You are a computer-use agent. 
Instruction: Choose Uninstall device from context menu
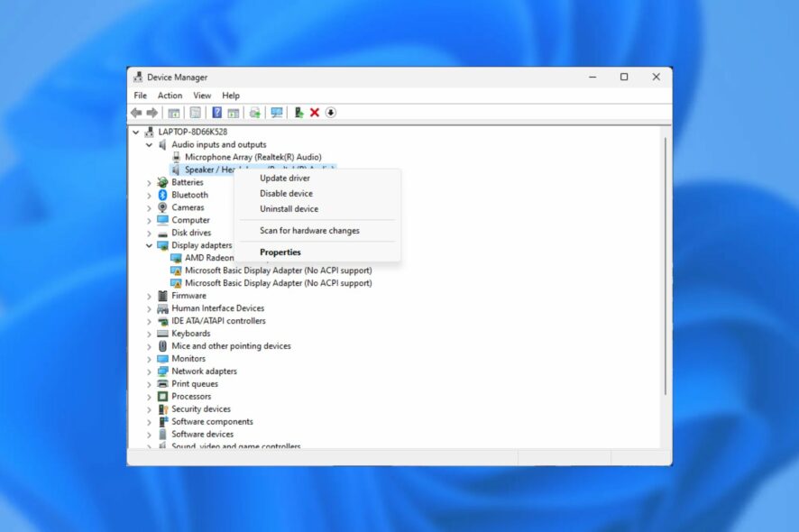pos(289,208)
